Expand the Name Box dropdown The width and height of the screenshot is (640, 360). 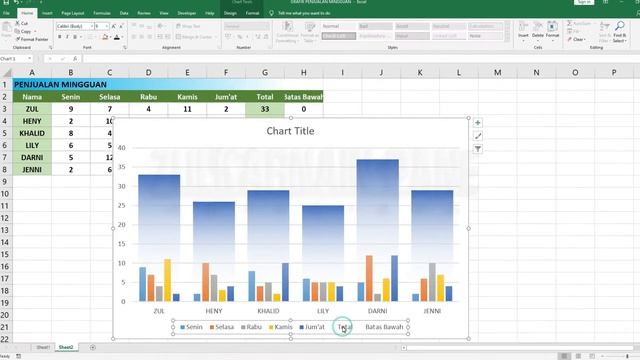(x=29, y=59)
